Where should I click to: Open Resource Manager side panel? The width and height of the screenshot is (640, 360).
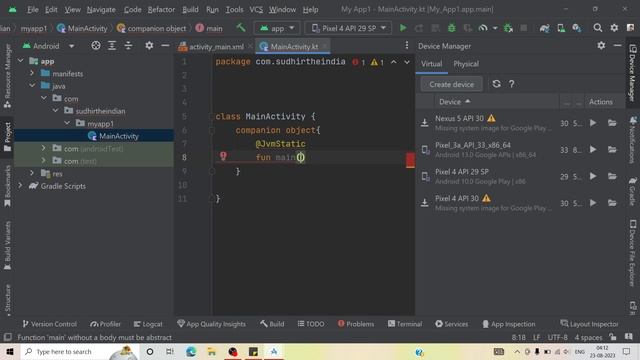(7, 76)
